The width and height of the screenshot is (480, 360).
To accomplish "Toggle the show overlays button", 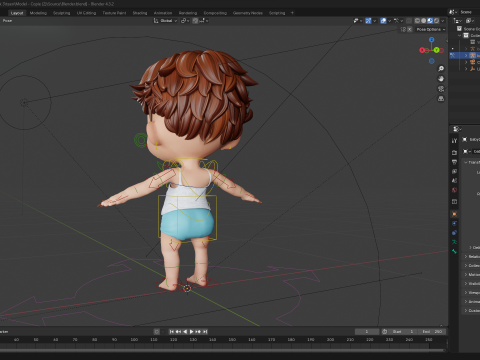I will (x=383, y=21).
